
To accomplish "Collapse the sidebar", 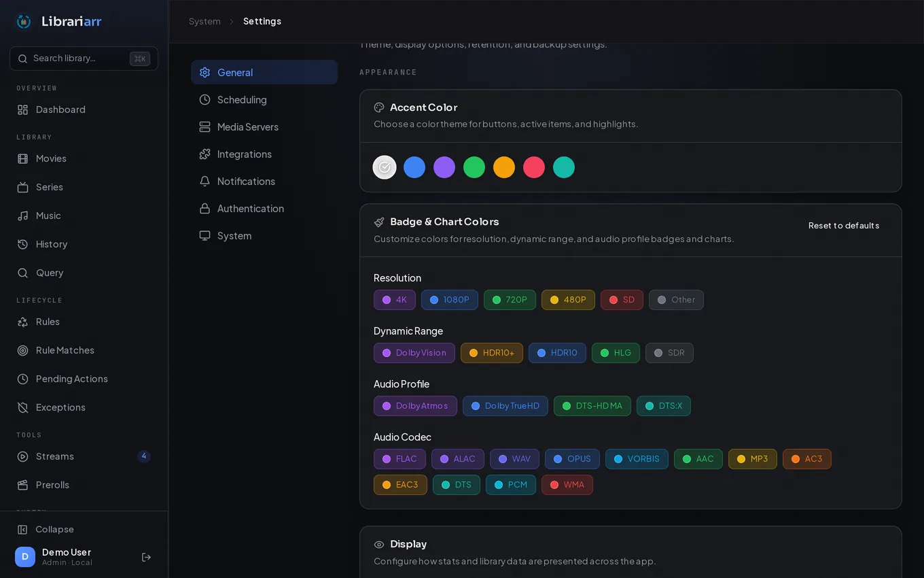I will [84, 529].
